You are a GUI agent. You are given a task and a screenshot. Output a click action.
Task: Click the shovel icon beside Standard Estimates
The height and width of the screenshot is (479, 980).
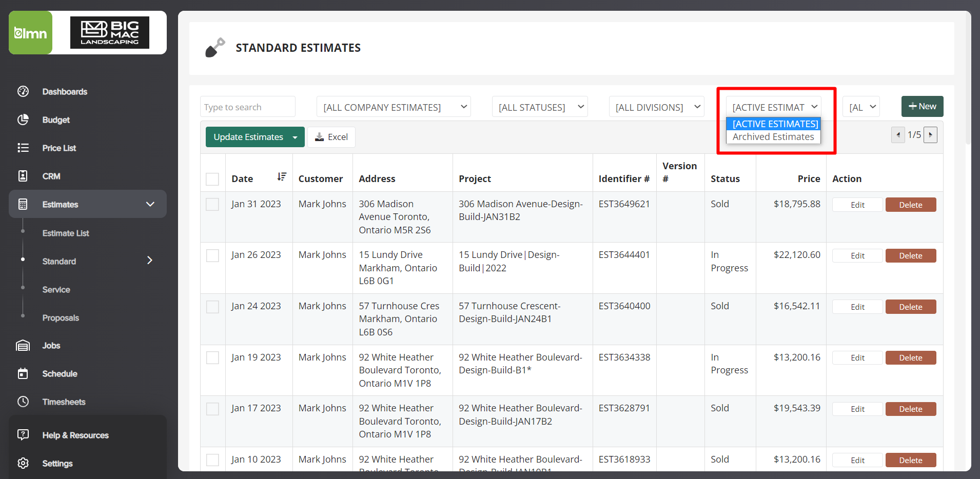215,48
